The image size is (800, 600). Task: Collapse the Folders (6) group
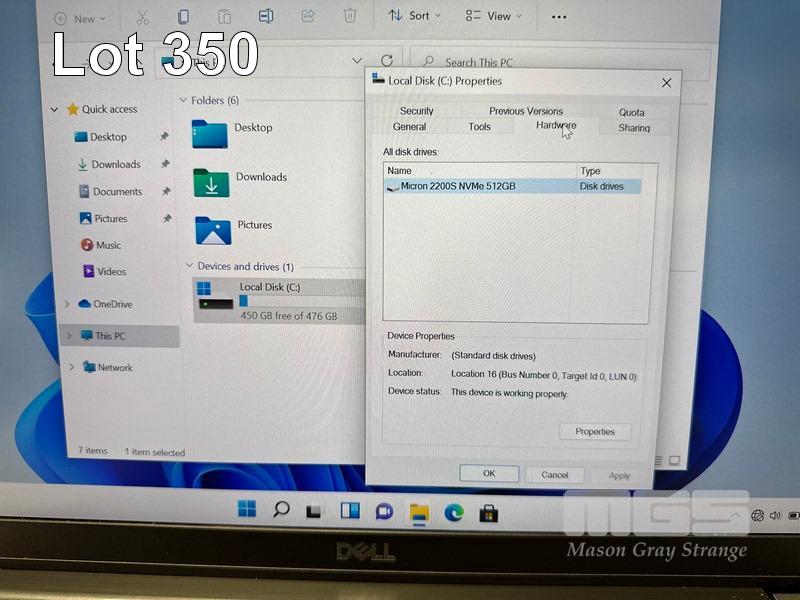pyautogui.click(x=183, y=101)
